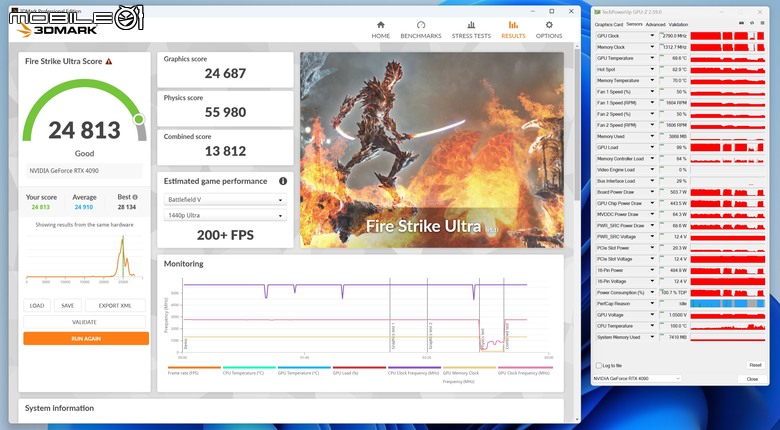Click the System information heading

click(59, 408)
